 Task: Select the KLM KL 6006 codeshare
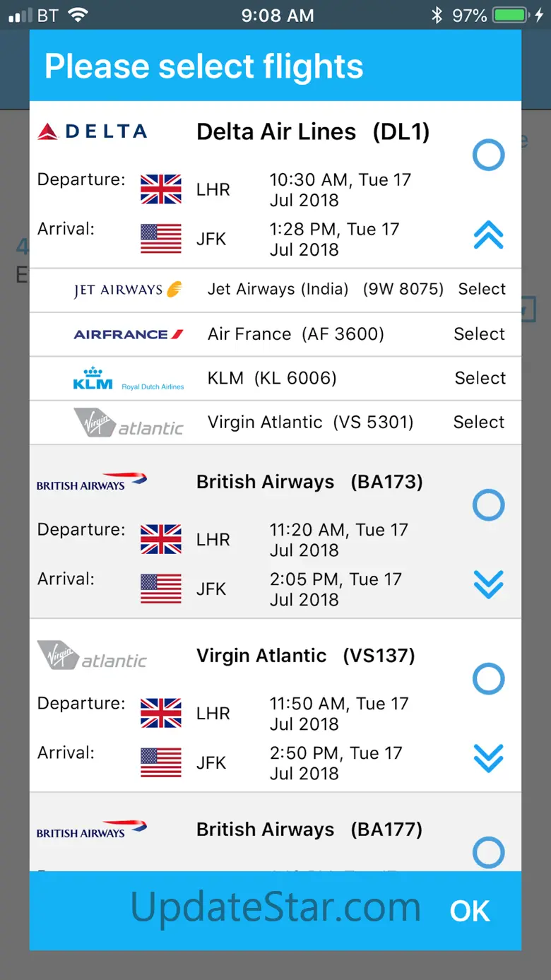coord(480,378)
